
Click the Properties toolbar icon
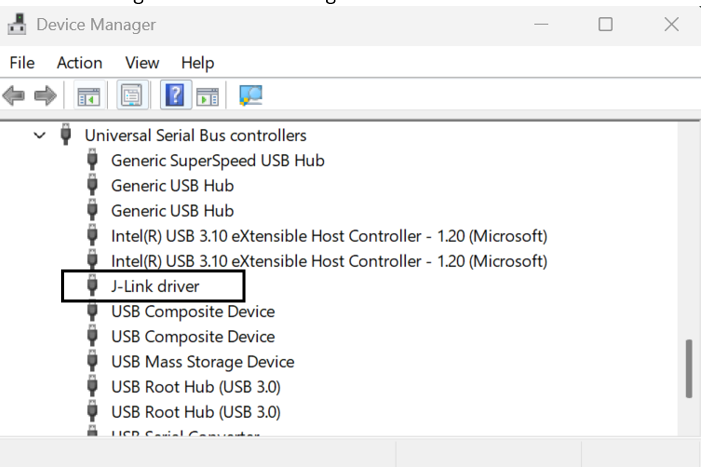(131, 96)
